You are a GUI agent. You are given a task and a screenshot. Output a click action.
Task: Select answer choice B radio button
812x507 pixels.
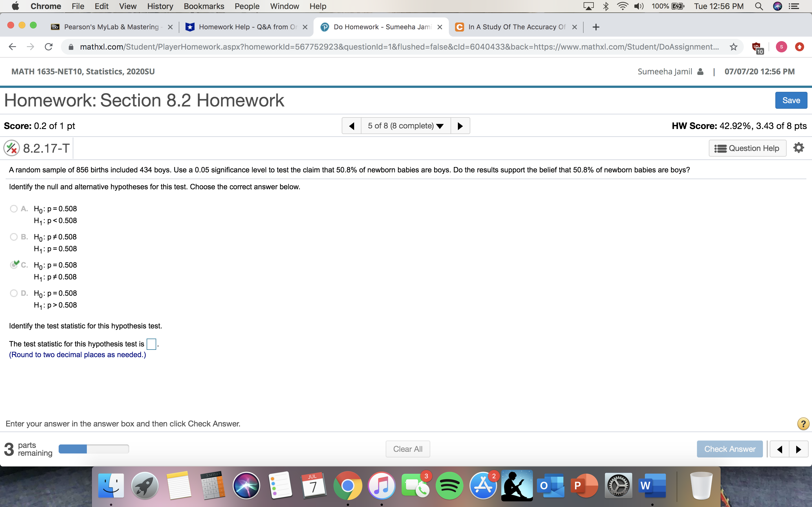click(x=14, y=236)
